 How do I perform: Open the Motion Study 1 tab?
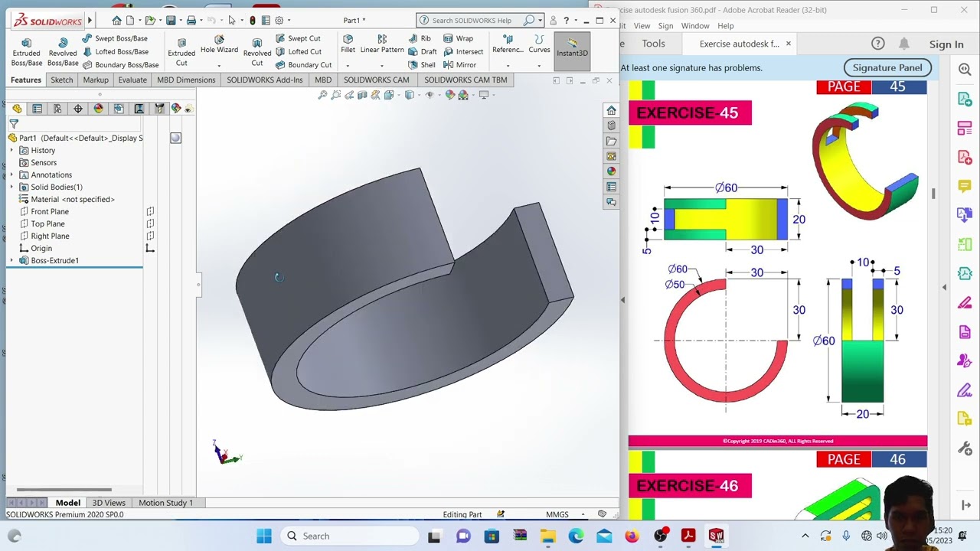(165, 503)
